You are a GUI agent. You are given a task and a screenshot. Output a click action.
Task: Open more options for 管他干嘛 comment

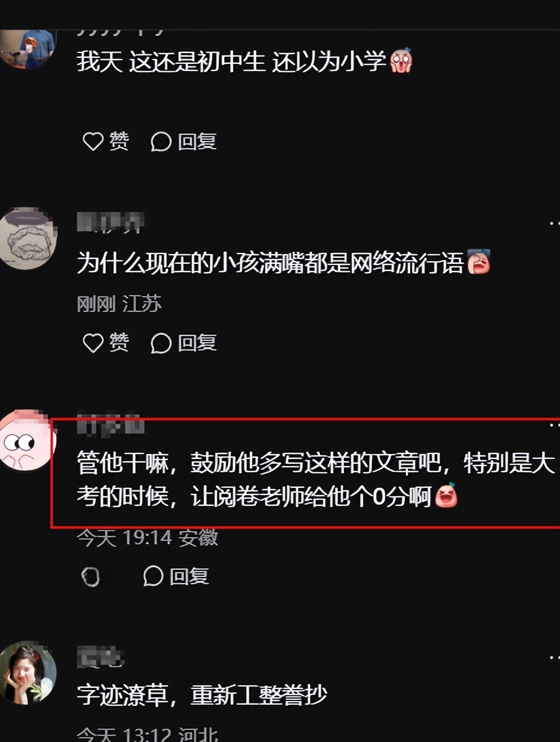pos(554,426)
